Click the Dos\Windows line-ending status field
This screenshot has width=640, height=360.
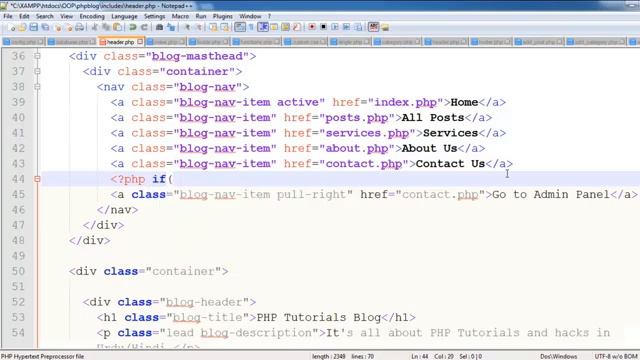(x=558, y=356)
